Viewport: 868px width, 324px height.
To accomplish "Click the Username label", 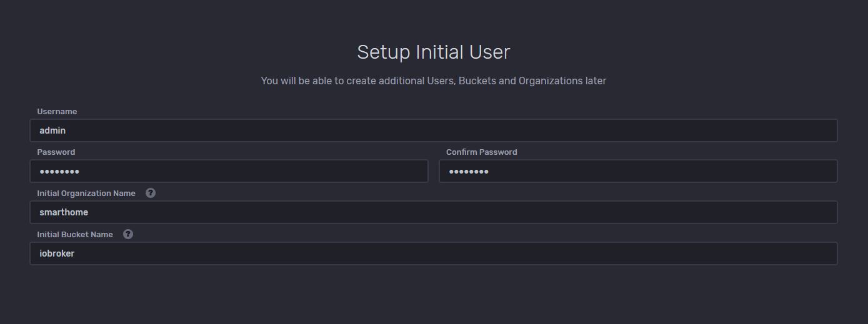I will tap(57, 112).
